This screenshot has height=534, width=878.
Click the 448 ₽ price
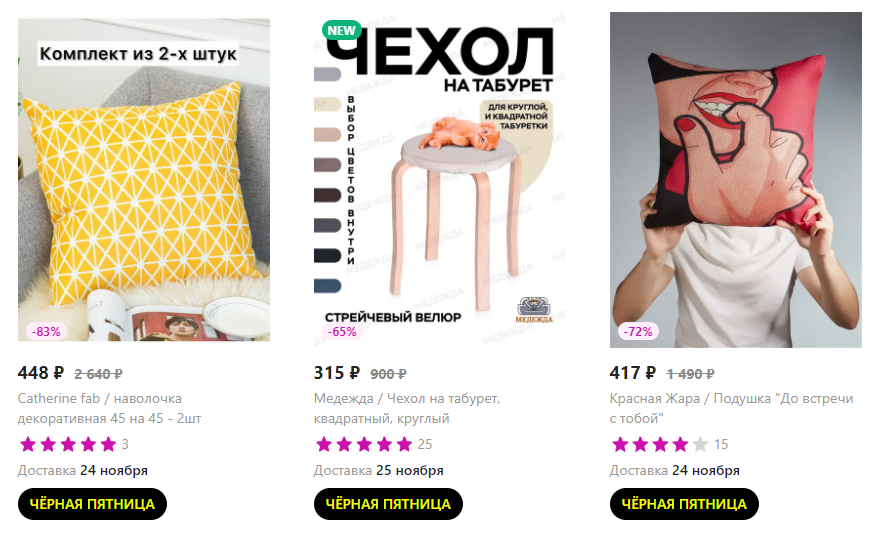[x=41, y=373]
